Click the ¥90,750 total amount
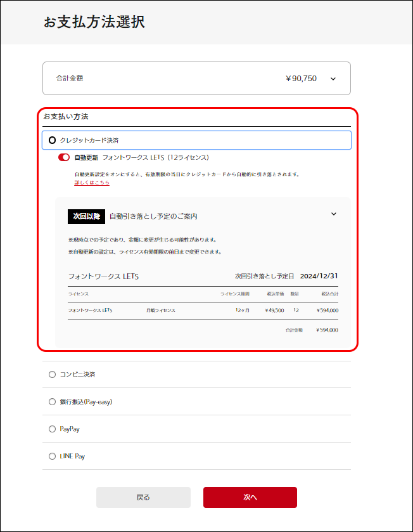Viewport: 413px width, 532px height. click(x=301, y=79)
